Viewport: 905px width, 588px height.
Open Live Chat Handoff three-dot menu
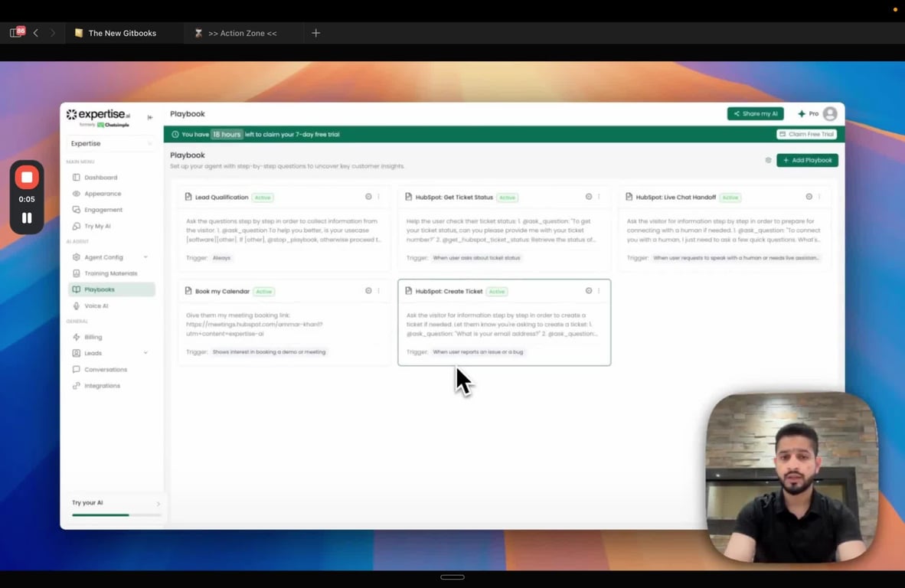pos(819,197)
